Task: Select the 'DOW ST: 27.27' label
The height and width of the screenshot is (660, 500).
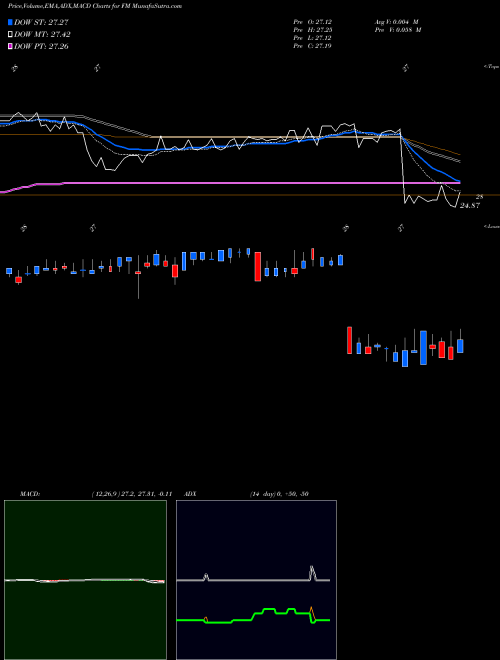Action: (41, 22)
